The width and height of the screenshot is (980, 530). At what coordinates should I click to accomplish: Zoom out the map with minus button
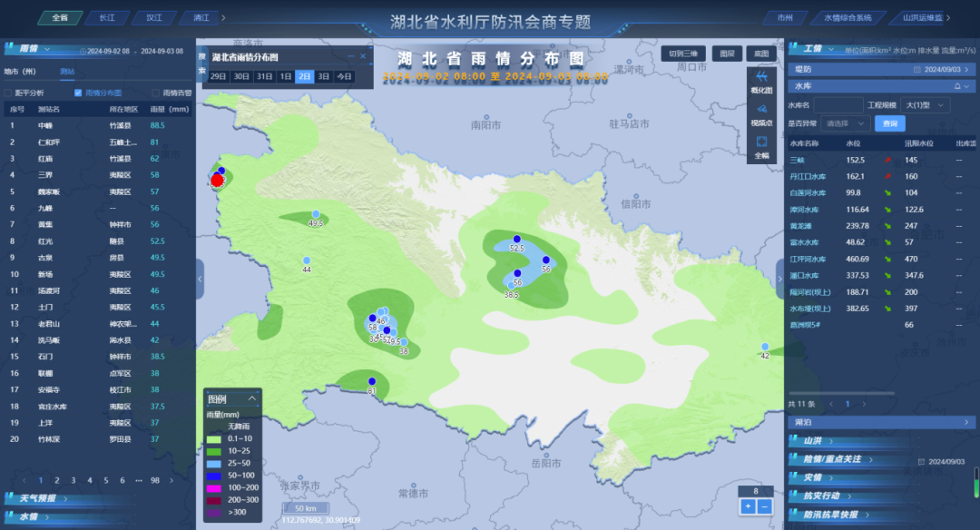[x=764, y=506]
